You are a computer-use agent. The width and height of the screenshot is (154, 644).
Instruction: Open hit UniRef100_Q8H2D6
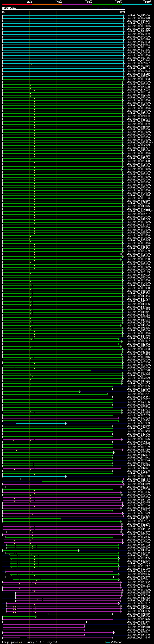pos(138,21)
